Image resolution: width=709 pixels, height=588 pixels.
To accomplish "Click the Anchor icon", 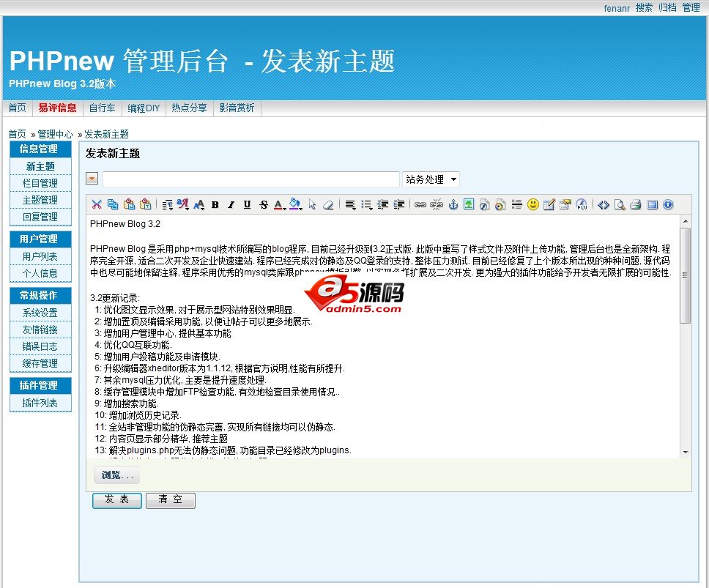I will 453,205.
